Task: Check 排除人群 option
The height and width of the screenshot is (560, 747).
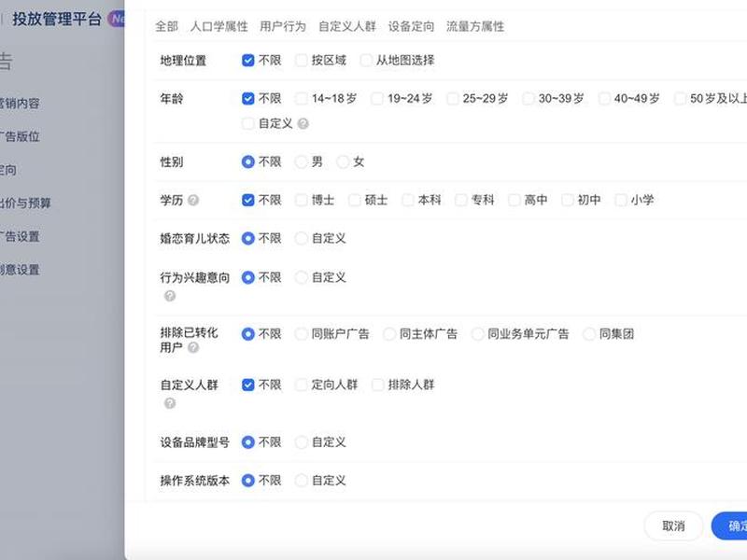Action: (x=378, y=385)
